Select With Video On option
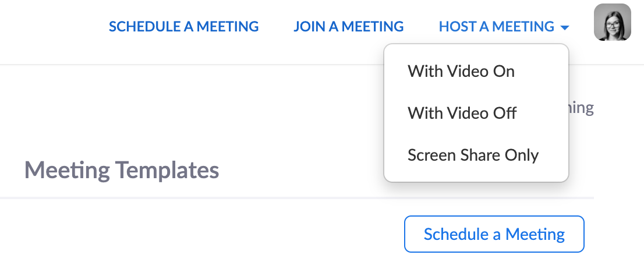The width and height of the screenshot is (644, 269). 461,71
